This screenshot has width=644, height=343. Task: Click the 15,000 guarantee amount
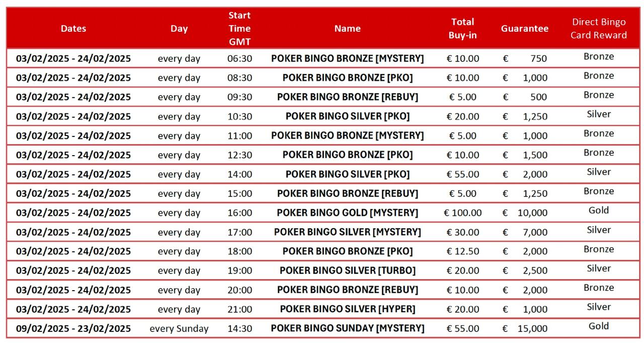coord(532,328)
